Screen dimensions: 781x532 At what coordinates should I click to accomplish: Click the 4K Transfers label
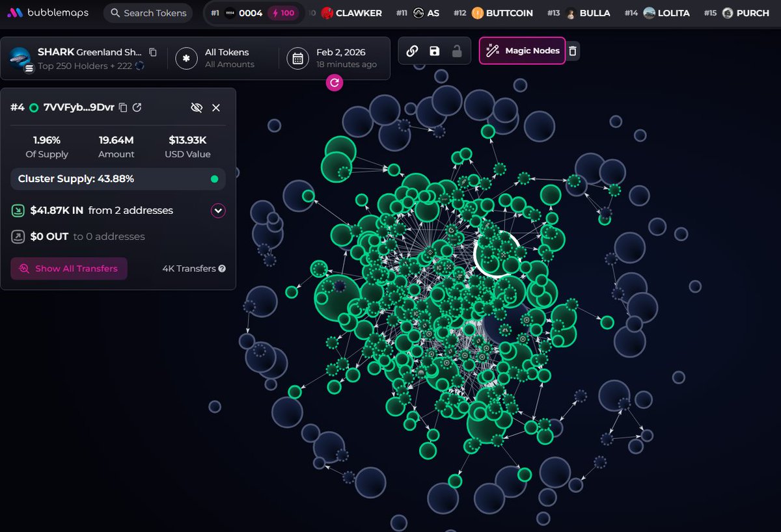[x=189, y=269]
